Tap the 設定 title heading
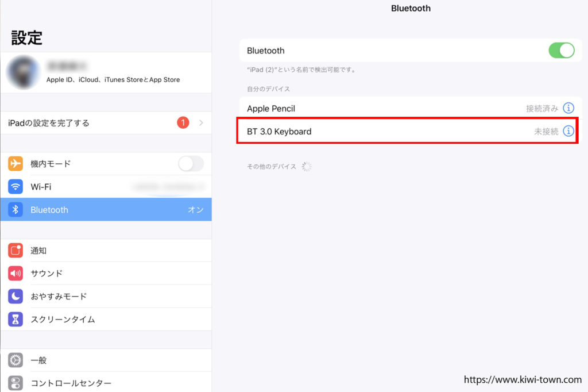Image resolution: width=588 pixels, height=392 pixels. tap(26, 38)
